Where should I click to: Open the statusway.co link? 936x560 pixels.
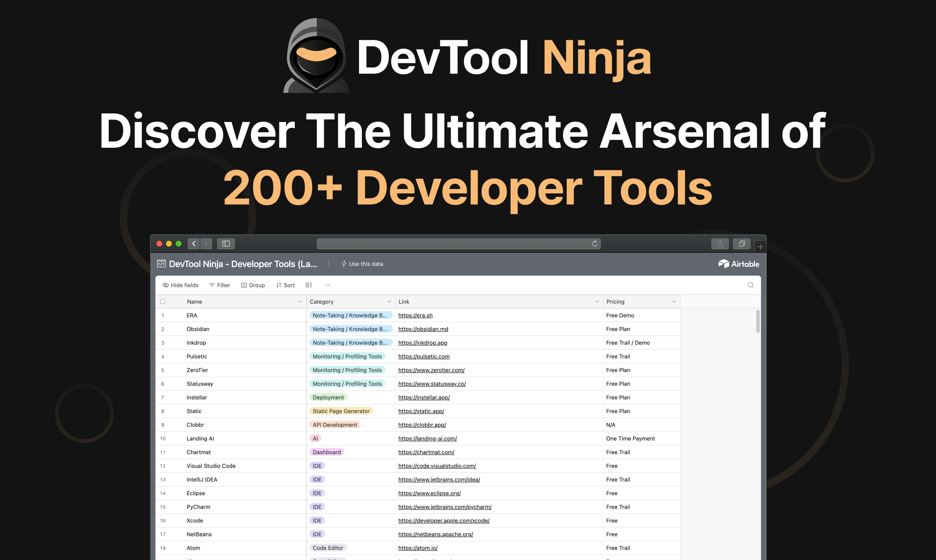(432, 384)
